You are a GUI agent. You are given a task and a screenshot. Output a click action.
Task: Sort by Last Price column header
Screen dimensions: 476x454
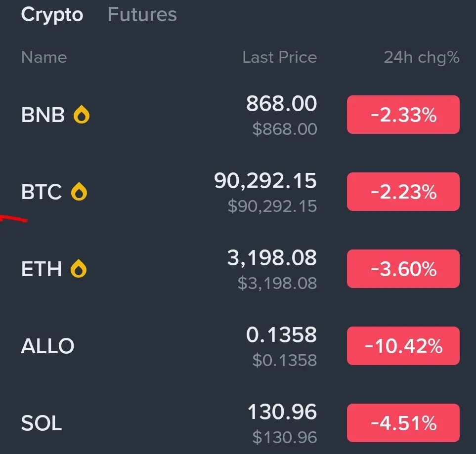(279, 57)
